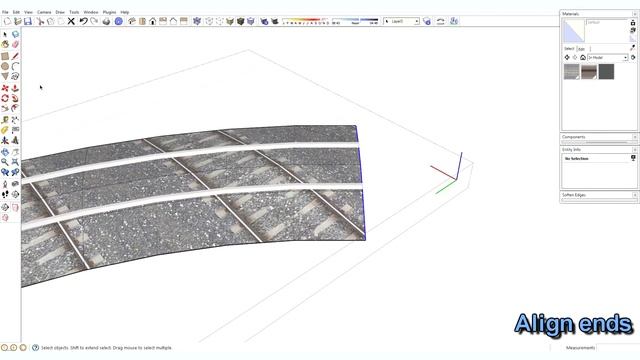640x360 pixels.
Task: Select the Push/Pull tool
Action: tap(15, 88)
